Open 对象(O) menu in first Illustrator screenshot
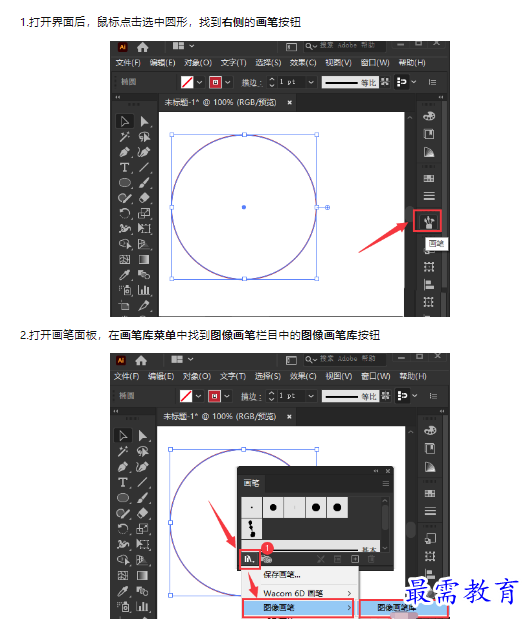 198,63
